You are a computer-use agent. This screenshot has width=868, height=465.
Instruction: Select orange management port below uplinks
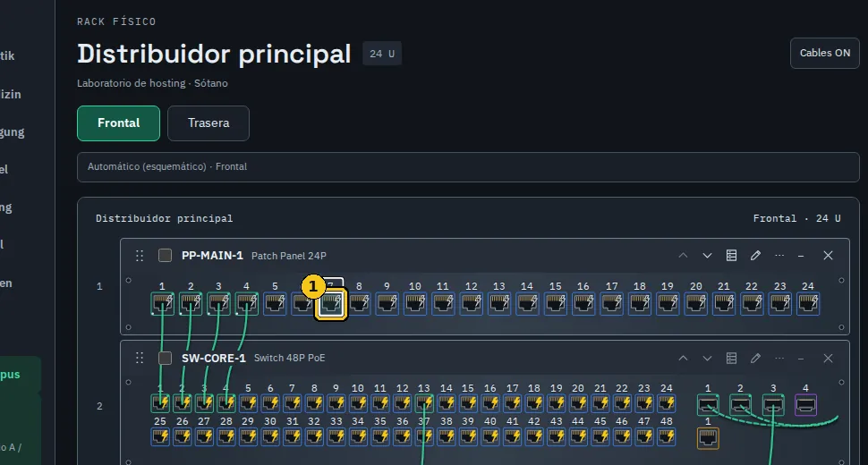(708, 438)
